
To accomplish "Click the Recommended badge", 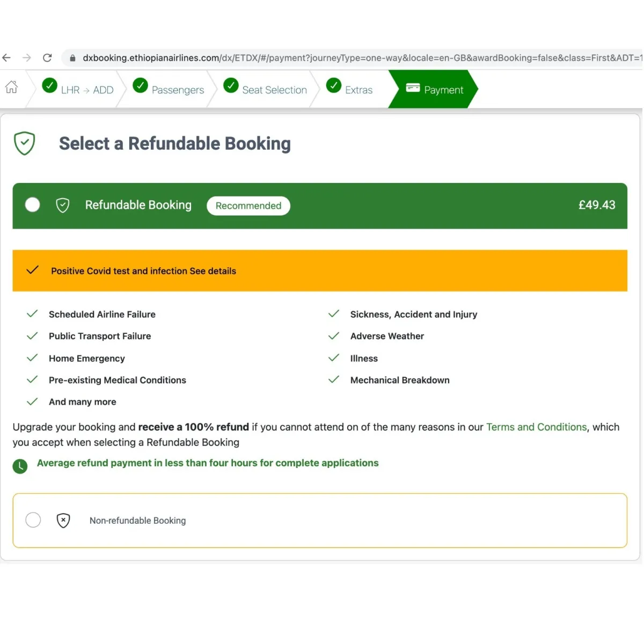I will 248,206.
